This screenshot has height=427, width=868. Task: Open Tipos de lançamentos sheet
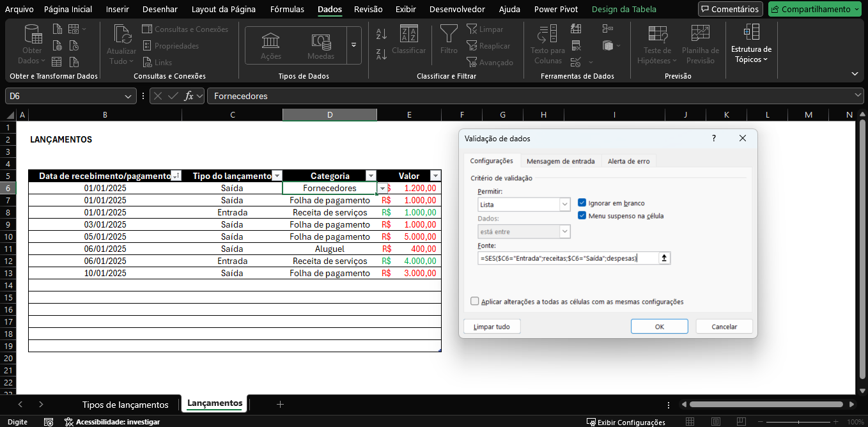point(125,405)
